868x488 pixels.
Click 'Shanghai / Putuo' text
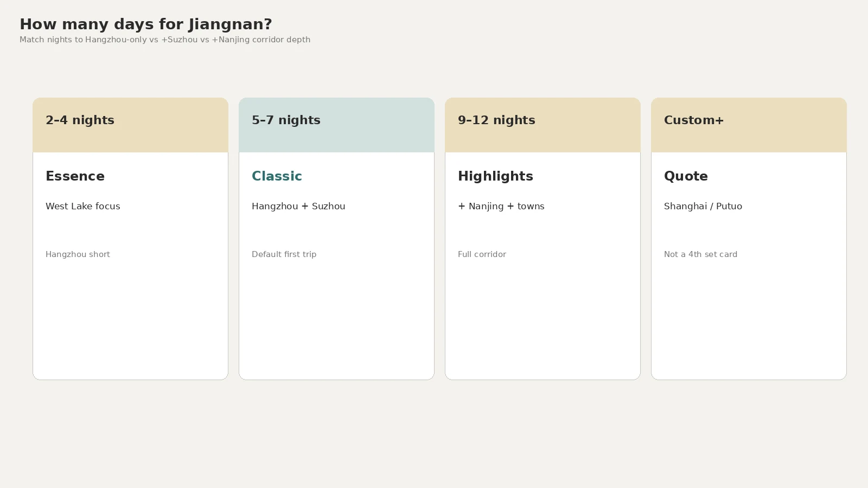703,206
